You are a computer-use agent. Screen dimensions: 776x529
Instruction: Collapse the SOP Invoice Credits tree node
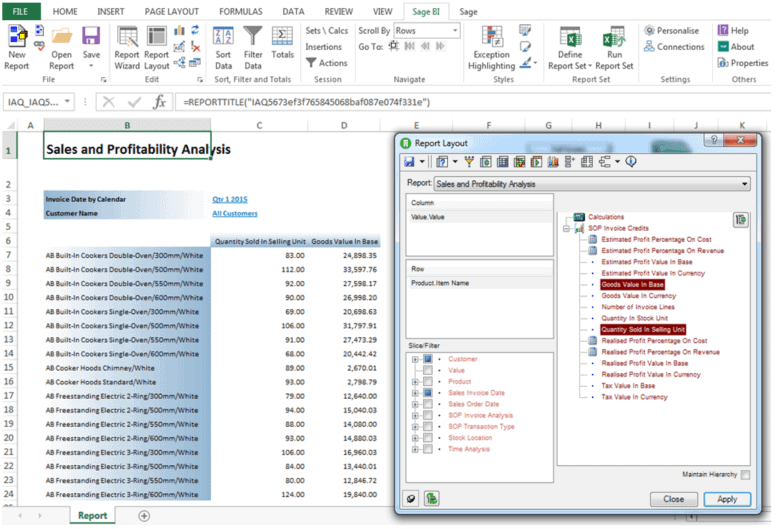pos(567,228)
